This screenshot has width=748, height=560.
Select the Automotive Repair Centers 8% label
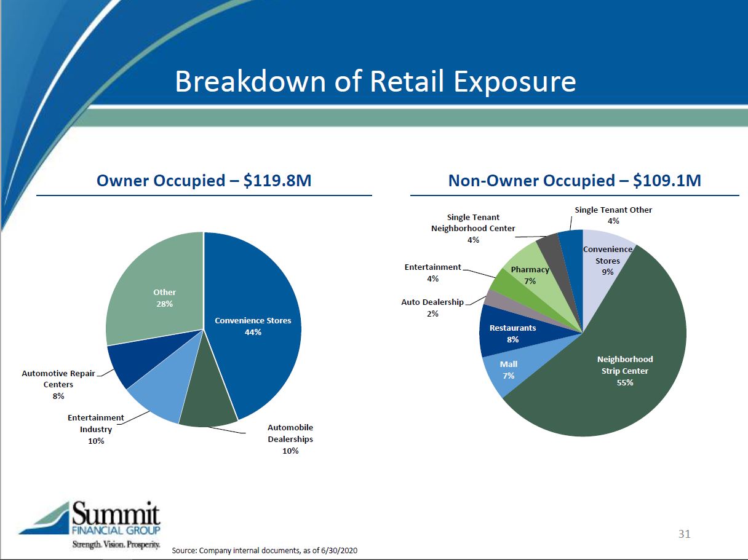pos(58,384)
